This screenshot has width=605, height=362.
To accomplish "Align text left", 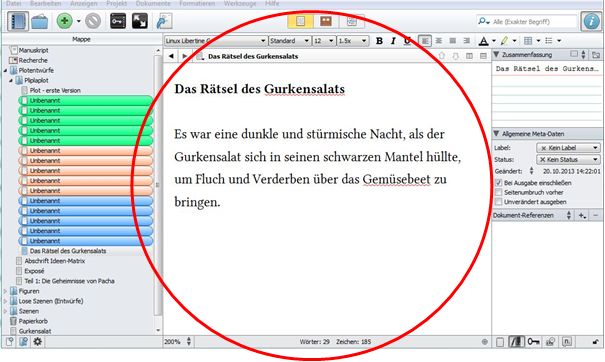I will point(425,41).
